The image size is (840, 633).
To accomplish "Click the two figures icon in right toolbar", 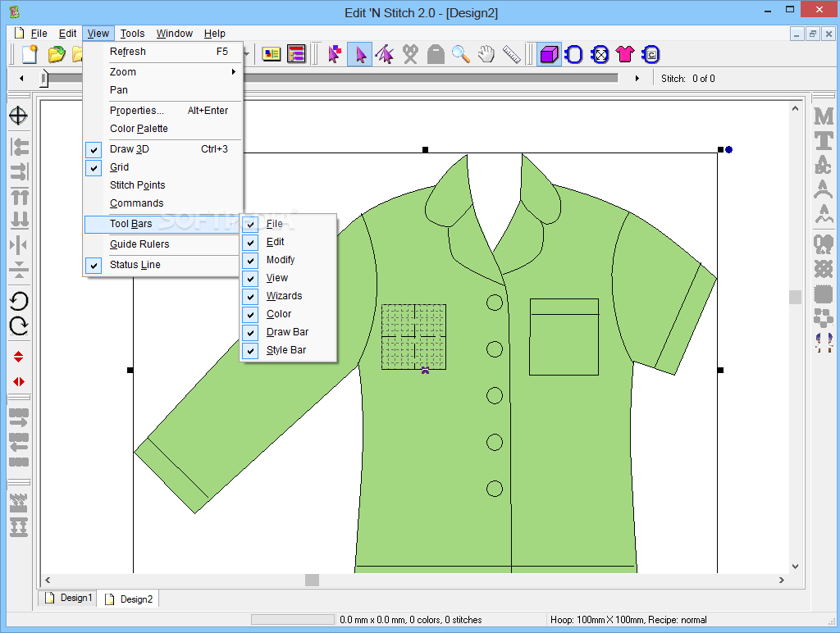I will click(x=824, y=343).
